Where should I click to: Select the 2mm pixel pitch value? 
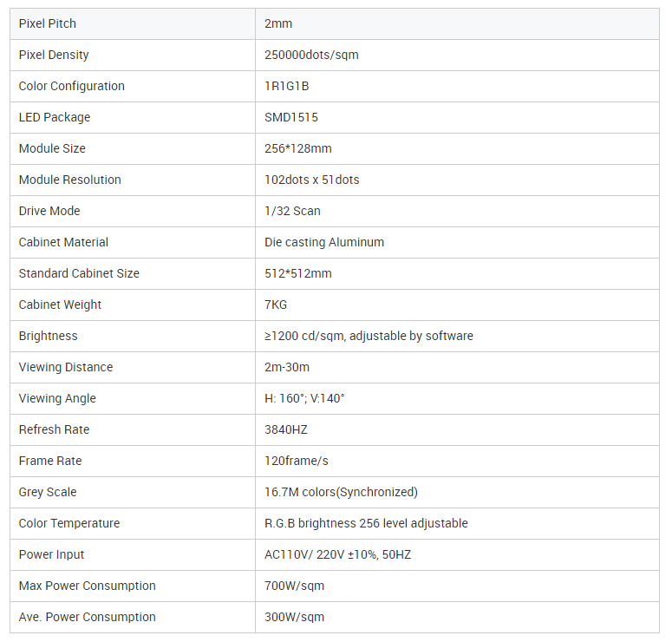pos(278,23)
